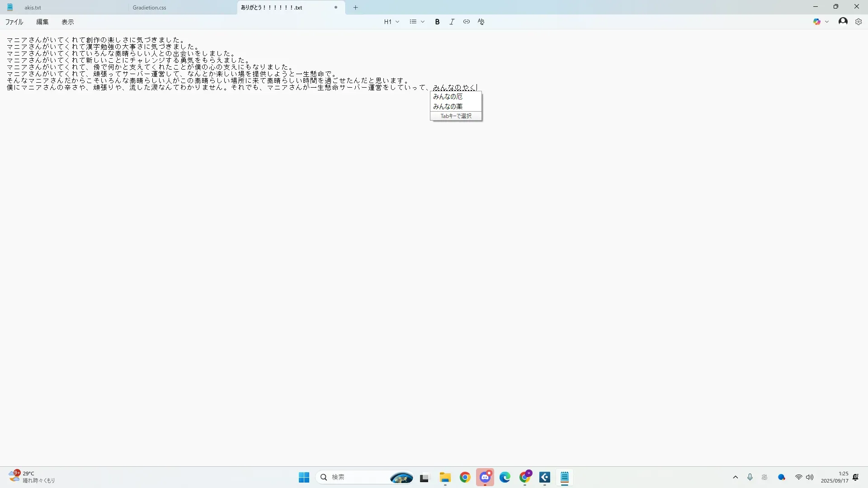Switch to the Gradietion.css tab
This screenshot has height=488, width=868.
coord(149,8)
